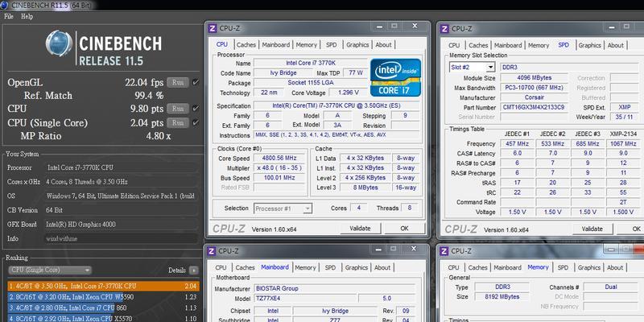
Task: Switch to SPD tab in top-left CPU-Z
Action: (331, 45)
